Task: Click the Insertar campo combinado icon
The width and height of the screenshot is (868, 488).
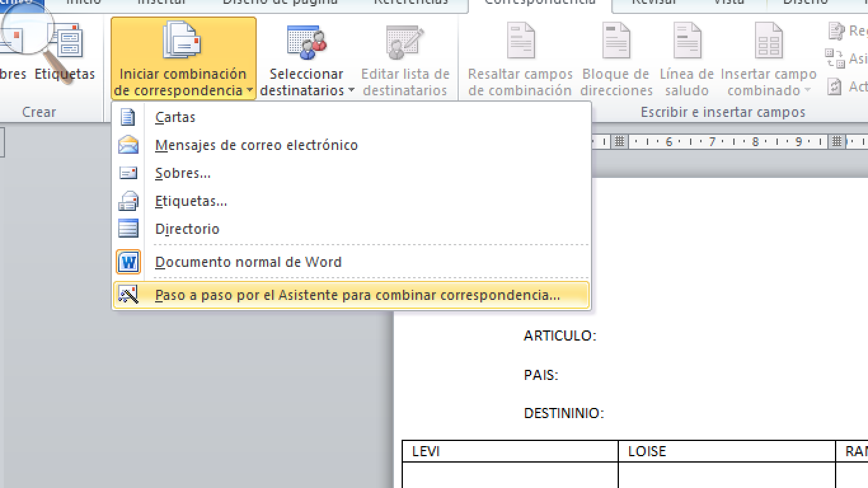Action: pyautogui.click(x=768, y=39)
